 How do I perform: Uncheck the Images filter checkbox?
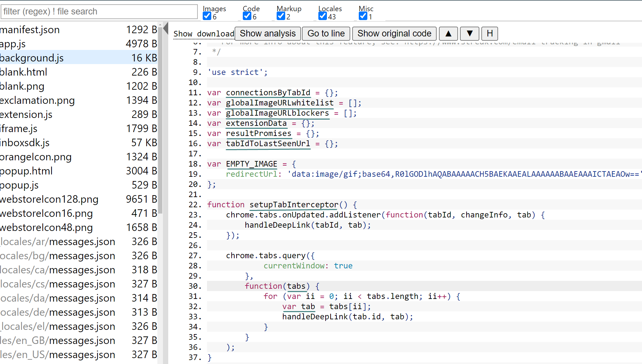pos(207,15)
